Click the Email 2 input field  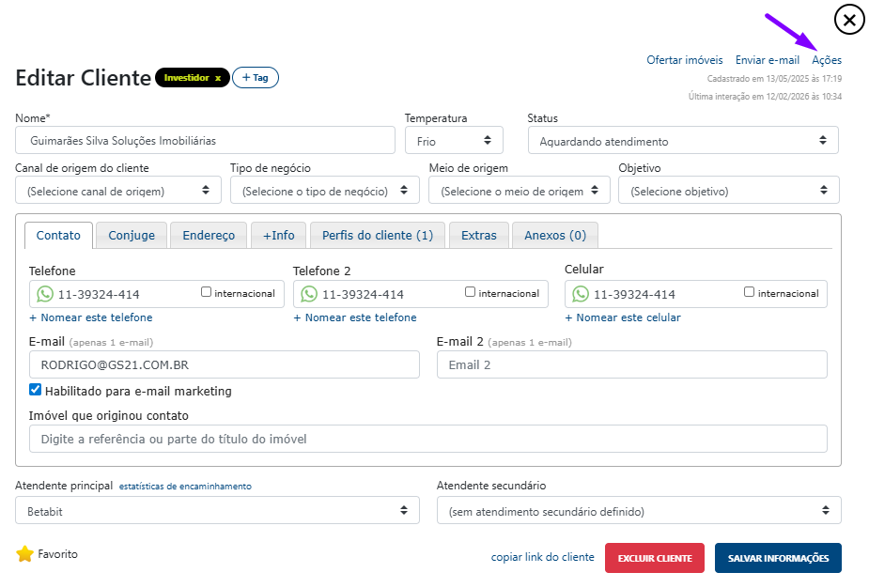point(631,364)
